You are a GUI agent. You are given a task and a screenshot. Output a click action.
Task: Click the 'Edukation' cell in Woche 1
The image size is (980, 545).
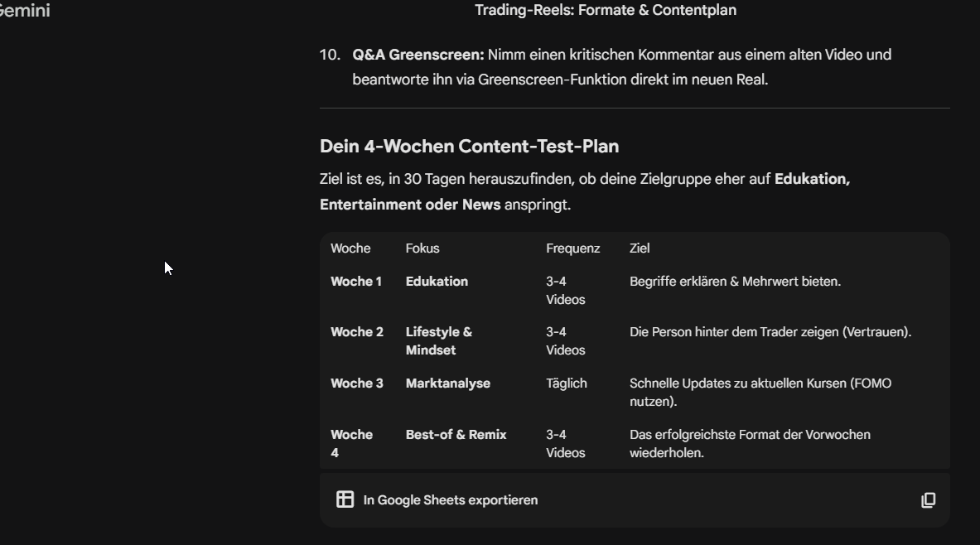click(437, 281)
